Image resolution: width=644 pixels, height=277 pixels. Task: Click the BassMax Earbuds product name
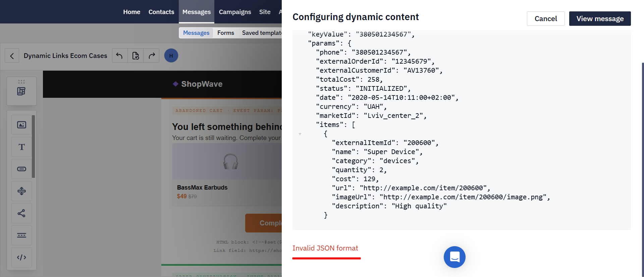click(202, 188)
